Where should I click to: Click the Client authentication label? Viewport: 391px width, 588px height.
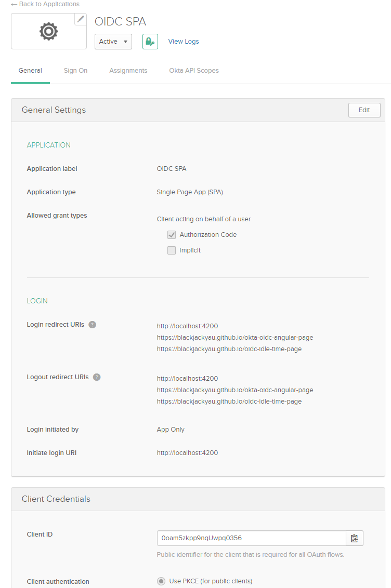(x=58, y=582)
